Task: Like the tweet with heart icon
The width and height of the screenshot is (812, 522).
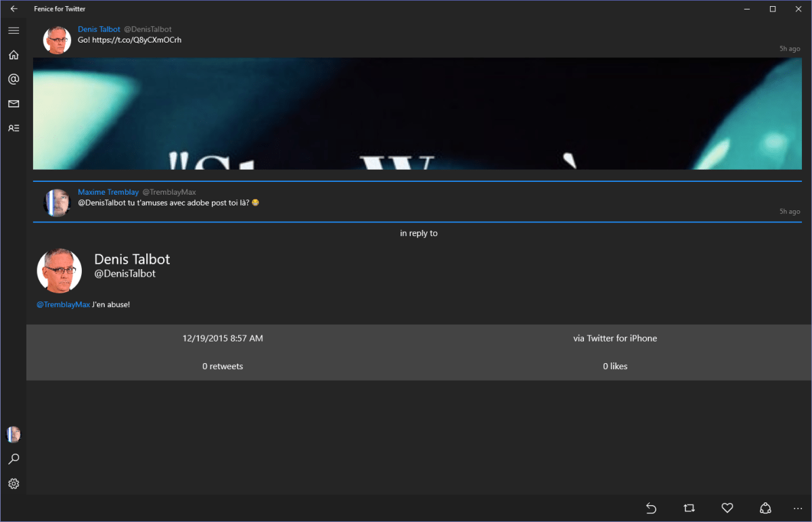Action: pyautogui.click(x=727, y=508)
